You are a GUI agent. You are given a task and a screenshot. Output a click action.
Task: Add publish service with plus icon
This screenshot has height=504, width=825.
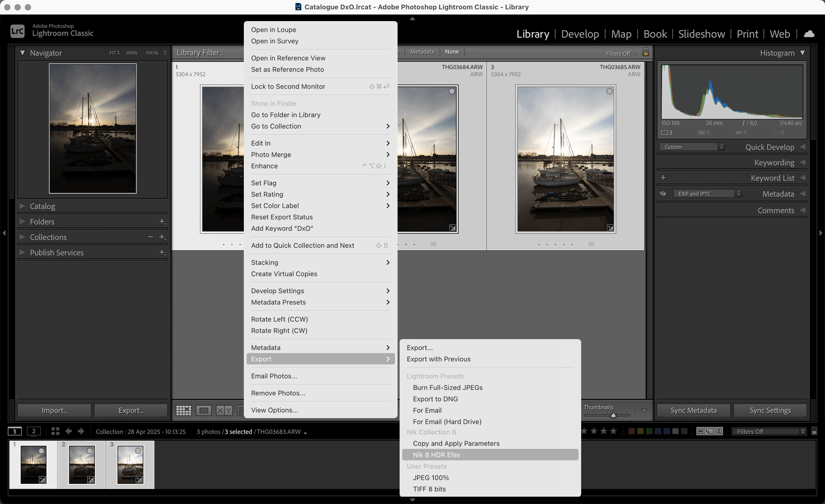[162, 252]
